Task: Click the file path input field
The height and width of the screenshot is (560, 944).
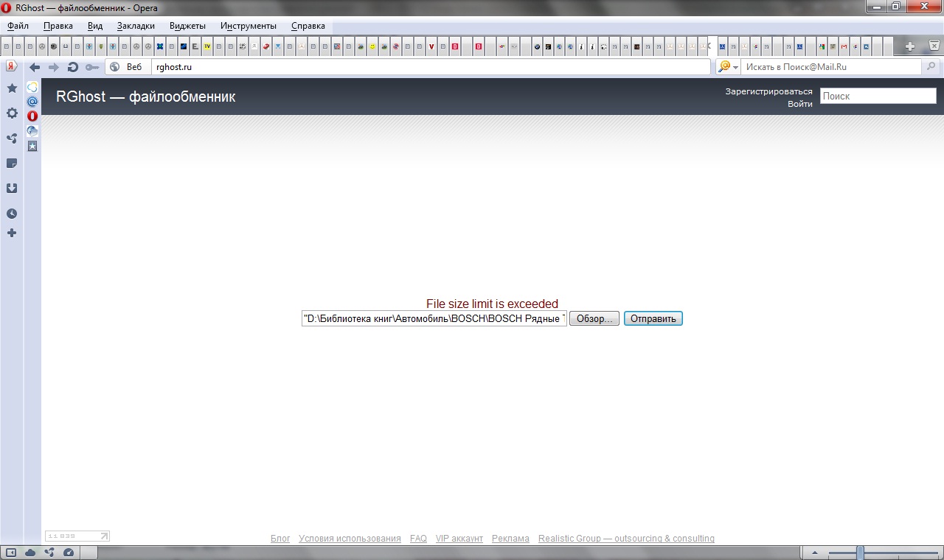Action: [x=434, y=319]
